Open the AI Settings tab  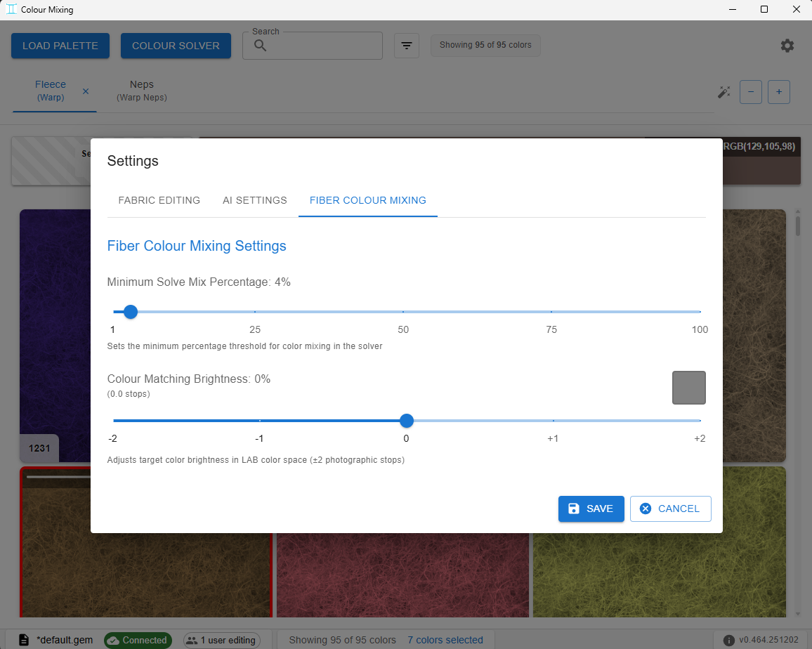(255, 200)
